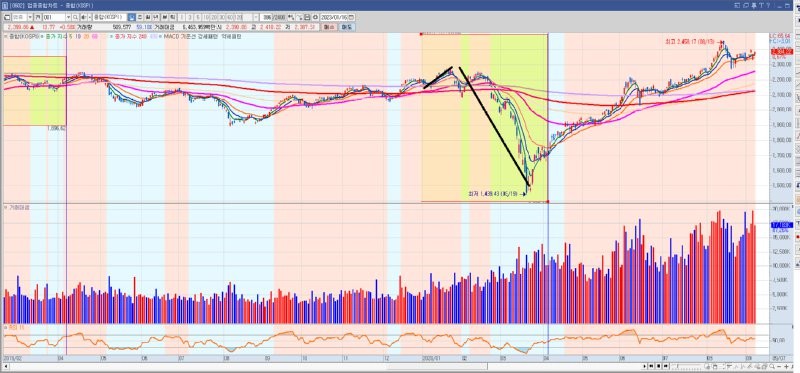The image size is (800, 373).
Task: Click the magnifier icon in bottom chart toolbar
Action: [771, 366]
